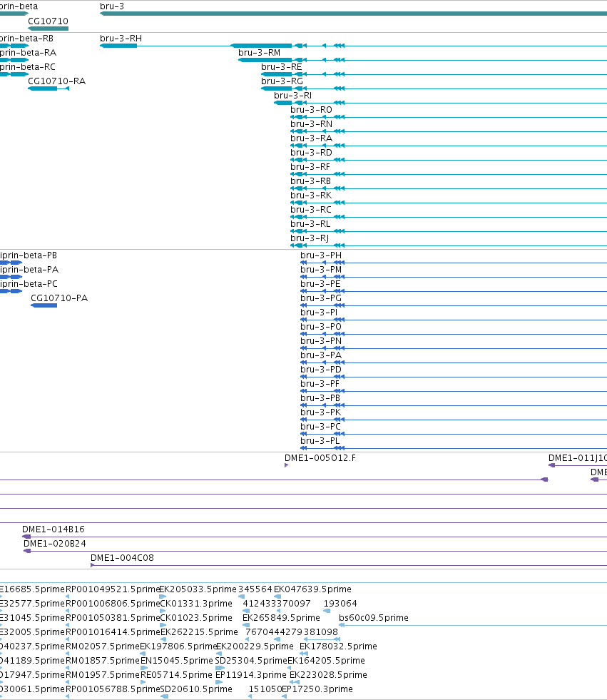This screenshot has height=700, width=607.
Task: Click EST label EK164205.5prime
Action: click(x=326, y=661)
